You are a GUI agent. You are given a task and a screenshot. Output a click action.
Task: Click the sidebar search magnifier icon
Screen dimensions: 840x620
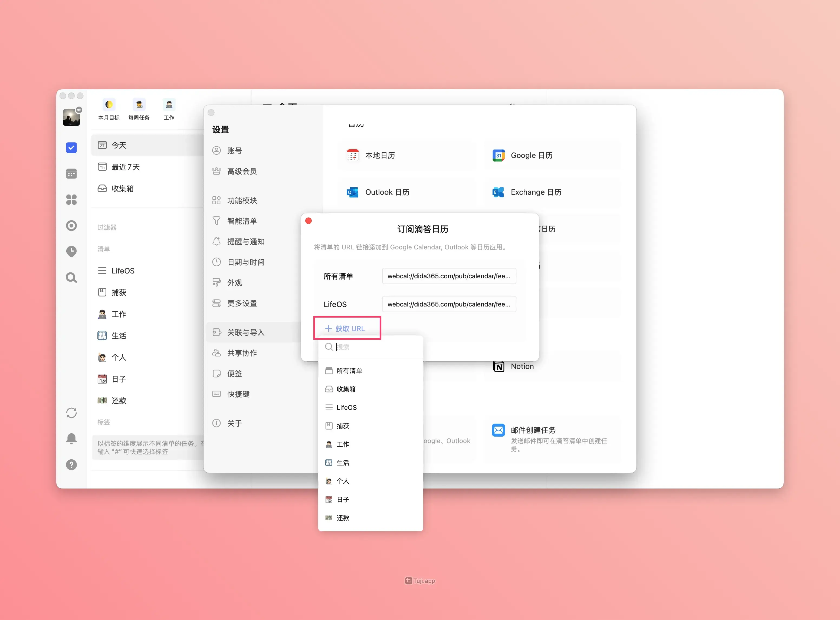tap(71, 277)
